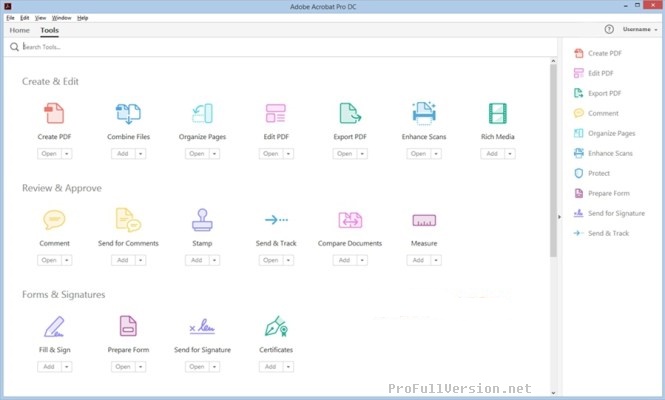The image size is (665, 400).
Task: Select the Enhance Scans tool icon
Action: coord(424,113)
